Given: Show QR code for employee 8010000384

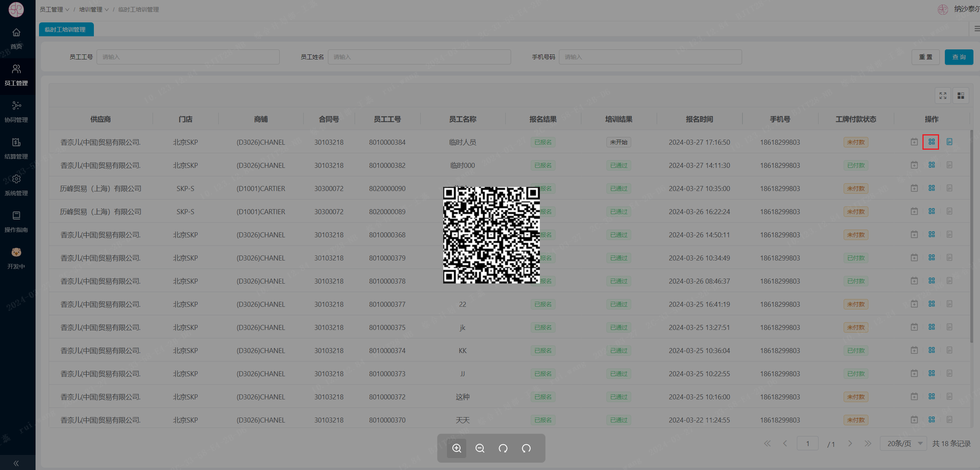Looking at the screenshot, I should coord(931,142).
